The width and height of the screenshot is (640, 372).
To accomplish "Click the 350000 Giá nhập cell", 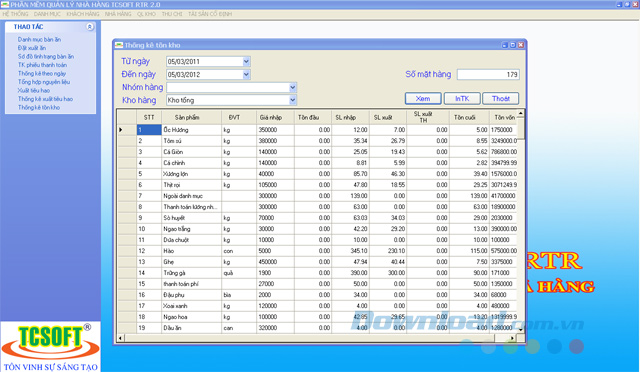I will point(276,130).
